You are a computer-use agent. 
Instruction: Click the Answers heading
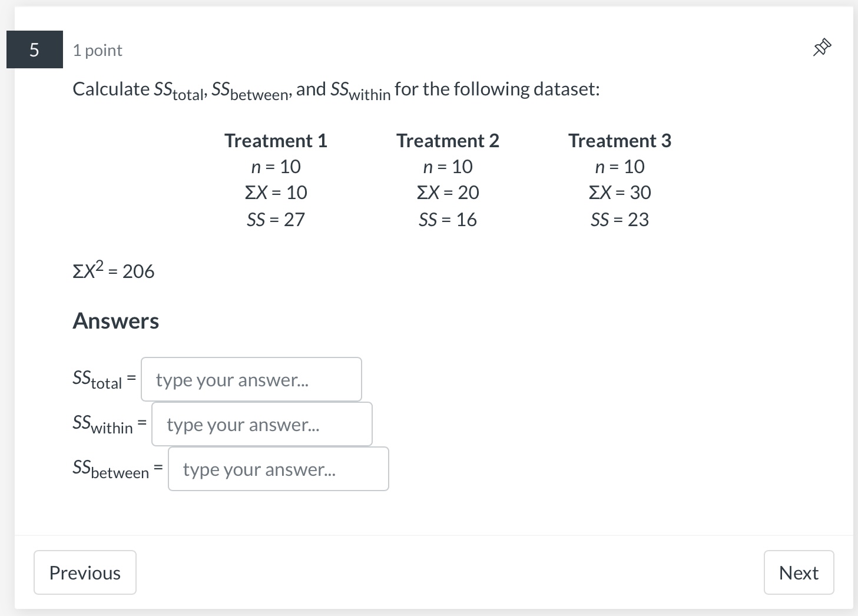(115, 320)
